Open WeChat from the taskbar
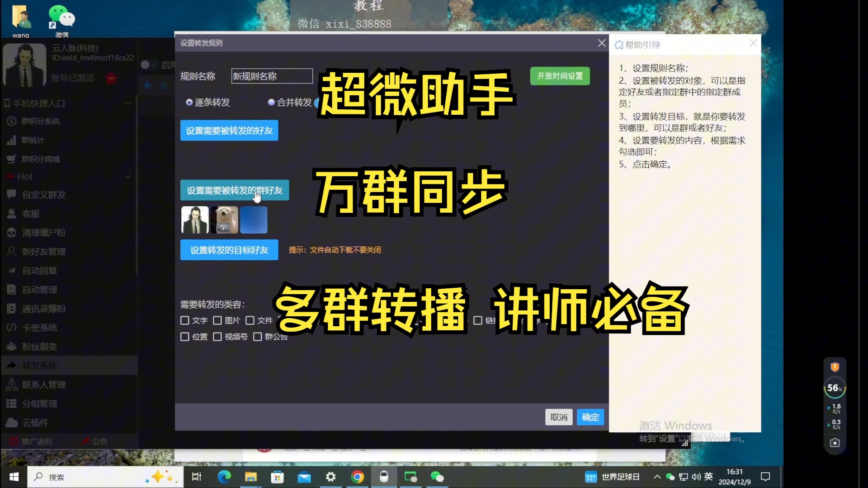 tap(437, 477)
